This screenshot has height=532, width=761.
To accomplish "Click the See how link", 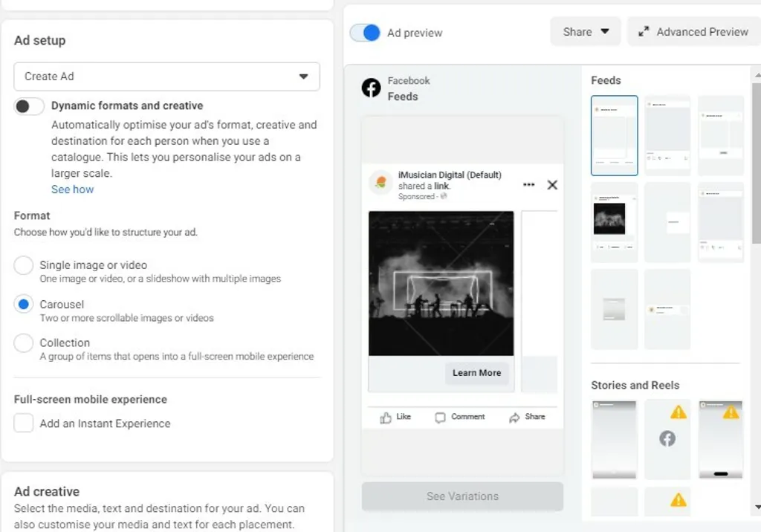I will pyautogui.click(x=72, y=189).
